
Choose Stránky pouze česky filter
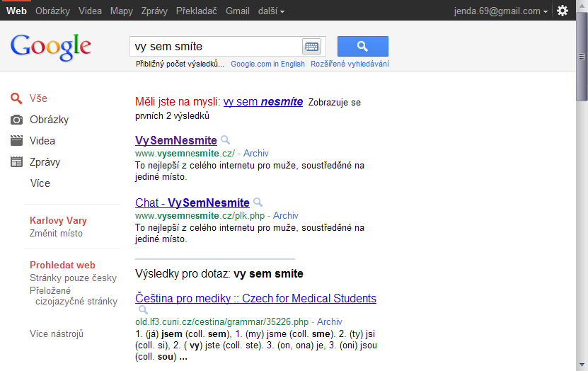tap(73, 278)
